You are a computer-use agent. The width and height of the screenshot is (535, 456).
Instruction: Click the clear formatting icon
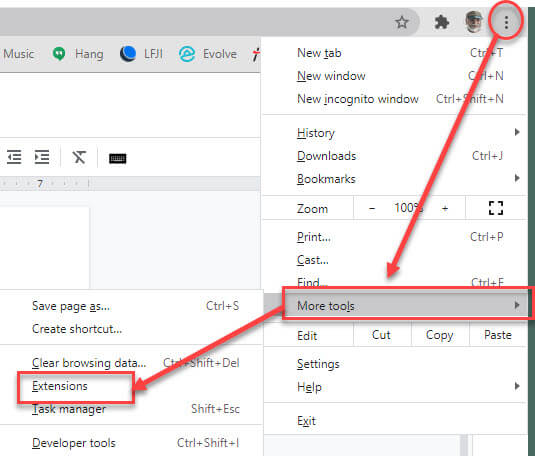click(x=79, y=157)
